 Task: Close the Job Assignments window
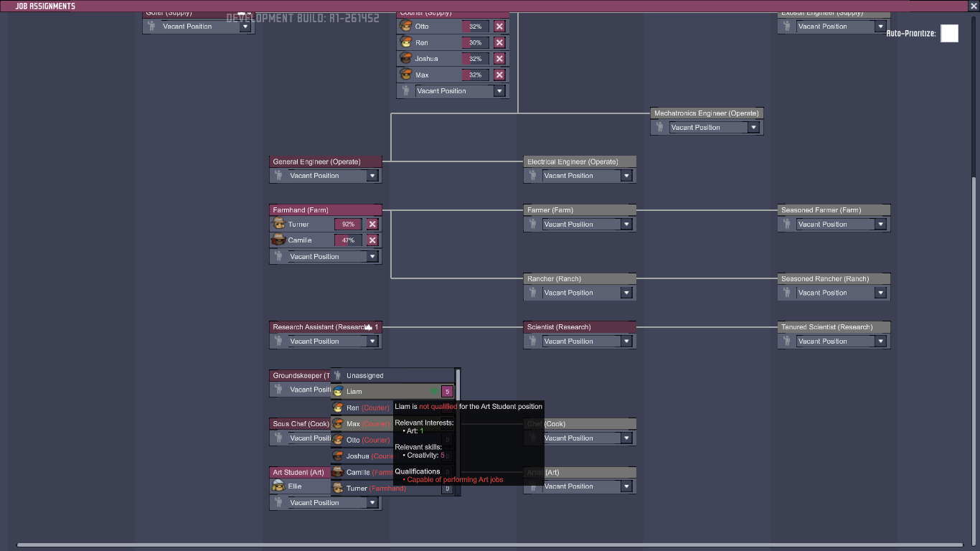click(974, 6)
